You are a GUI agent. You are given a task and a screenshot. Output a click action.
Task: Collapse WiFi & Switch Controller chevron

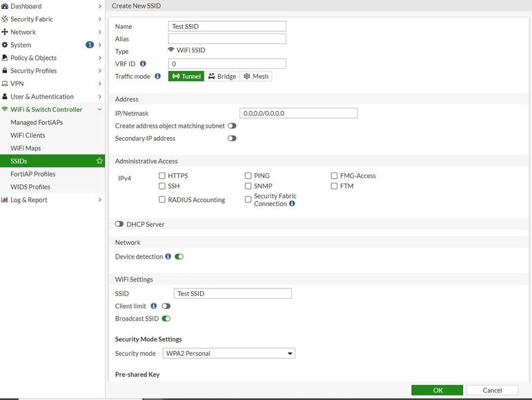click(x=100, y=109)
